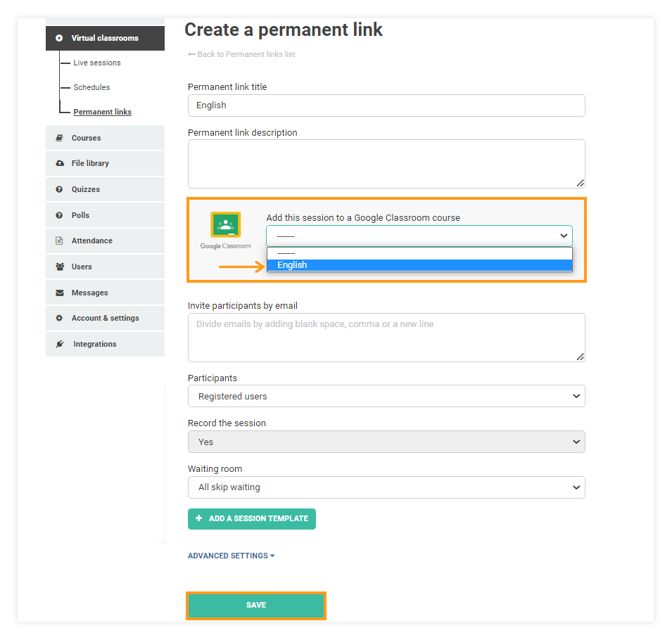
Task: Open the Virtual classrooms menu
Action: [105, 38]
